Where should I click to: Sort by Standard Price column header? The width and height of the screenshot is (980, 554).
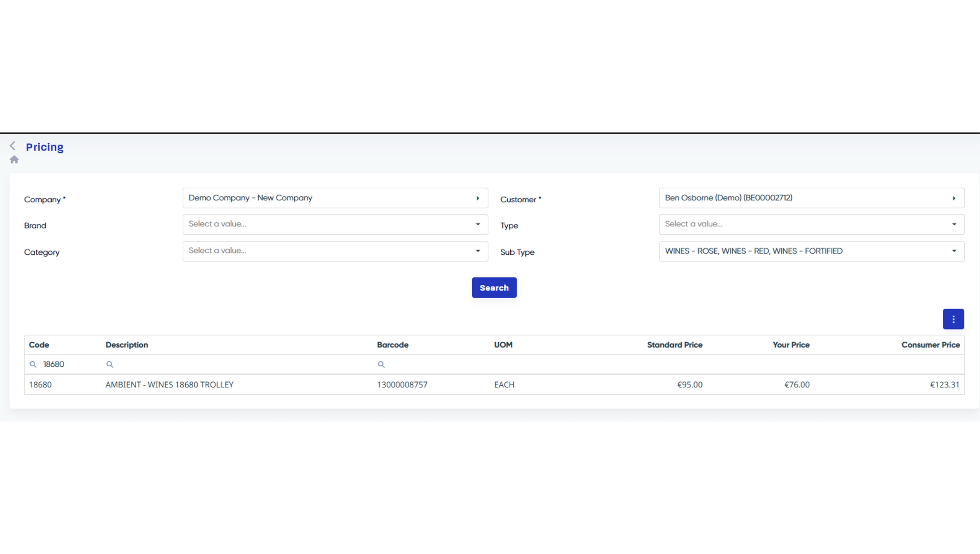coord(675,345)
